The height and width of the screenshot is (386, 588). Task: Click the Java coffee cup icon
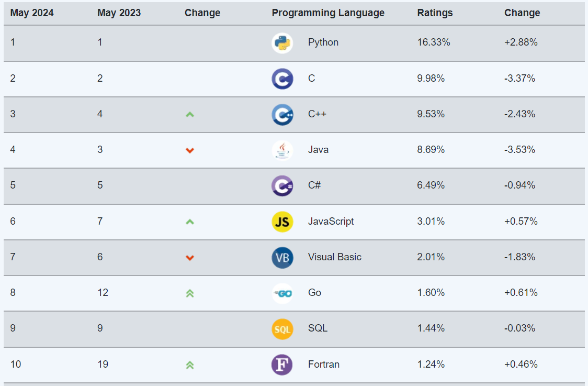pyautogui.click(x=282, y=150)
